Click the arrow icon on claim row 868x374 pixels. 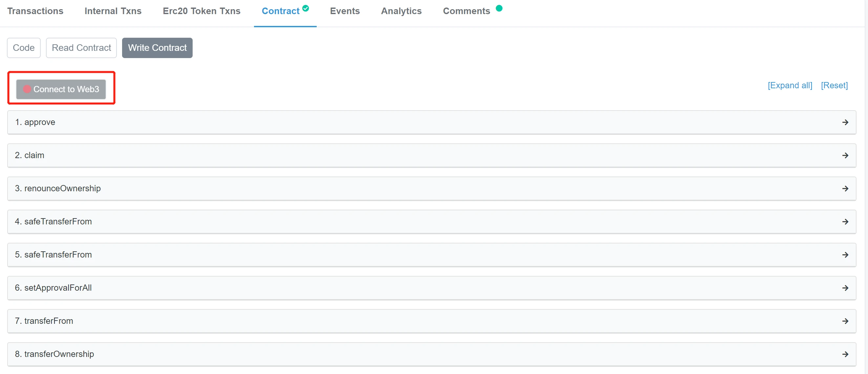pos(845,155)
